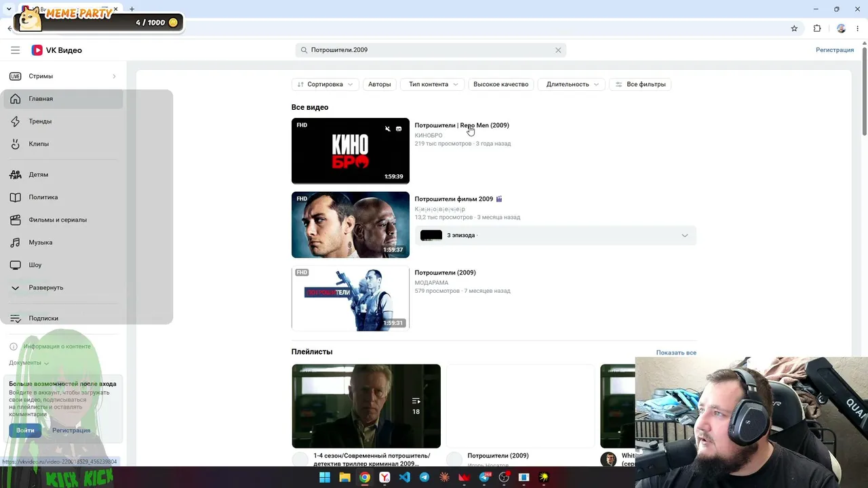Toggle the Высокое качество filter
The width and height of the screenshot is (868, 488).
[500, 84]
